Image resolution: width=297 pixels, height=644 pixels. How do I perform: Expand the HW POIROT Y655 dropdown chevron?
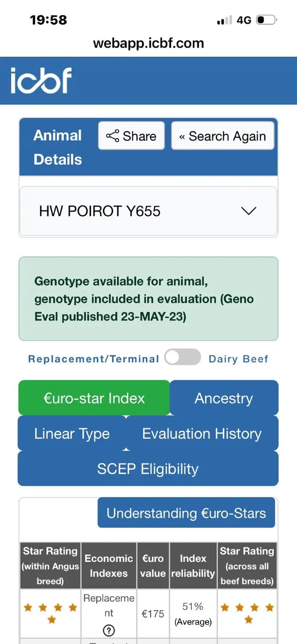(249, 211)
